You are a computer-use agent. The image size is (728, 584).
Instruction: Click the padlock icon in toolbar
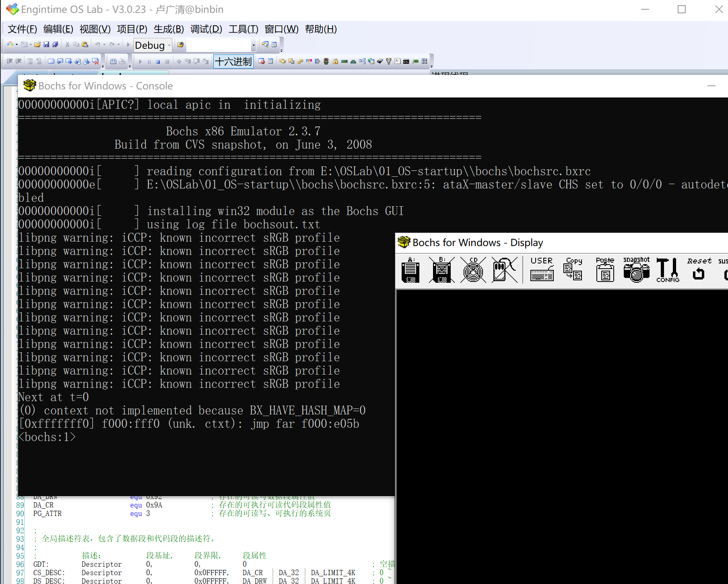pyautogui.click(x=335, y=61)
